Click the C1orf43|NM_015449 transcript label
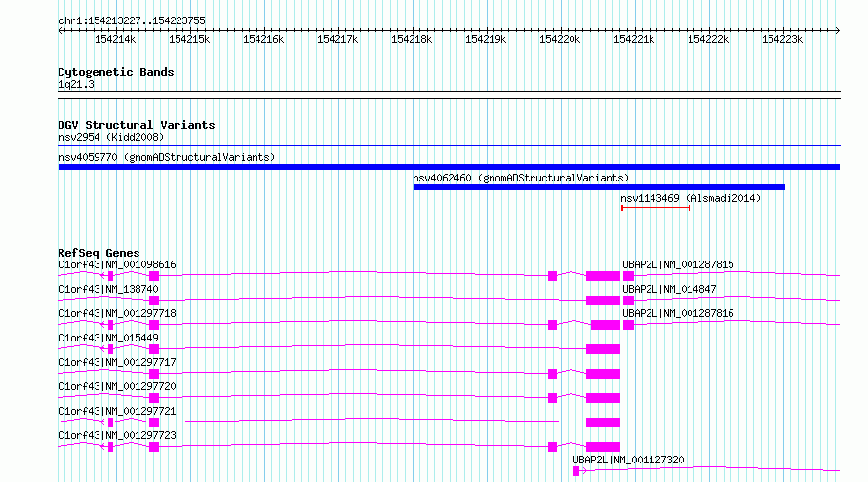 point(108,338)
